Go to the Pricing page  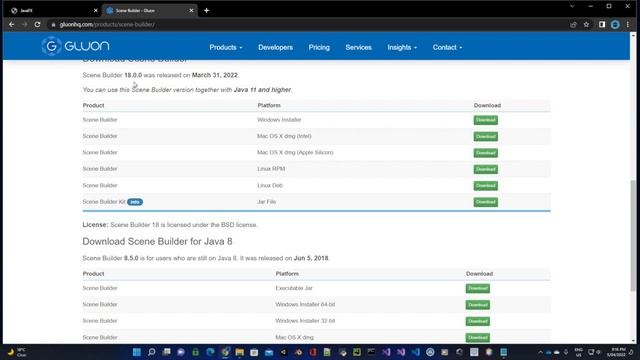click(319, 47)
